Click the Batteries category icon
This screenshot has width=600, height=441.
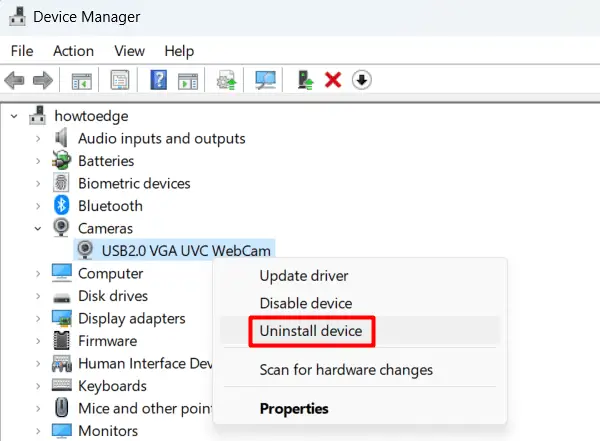coord(61,160)
